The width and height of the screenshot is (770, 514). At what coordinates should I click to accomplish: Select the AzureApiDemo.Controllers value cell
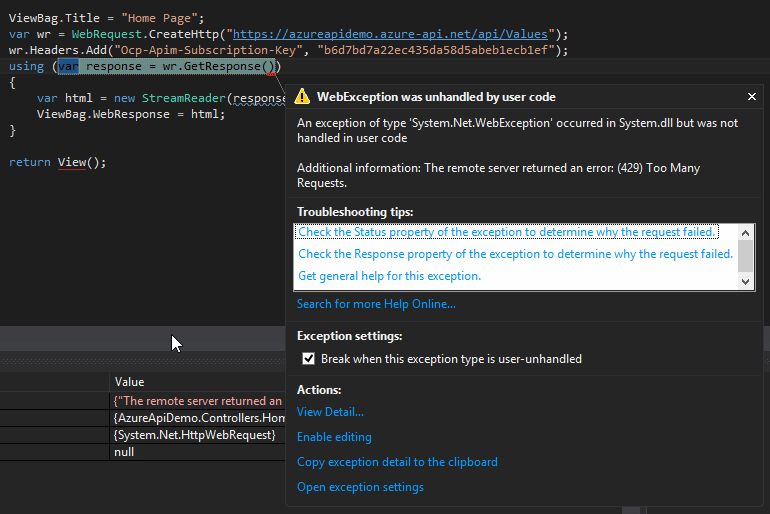click(x=197, y=418)
